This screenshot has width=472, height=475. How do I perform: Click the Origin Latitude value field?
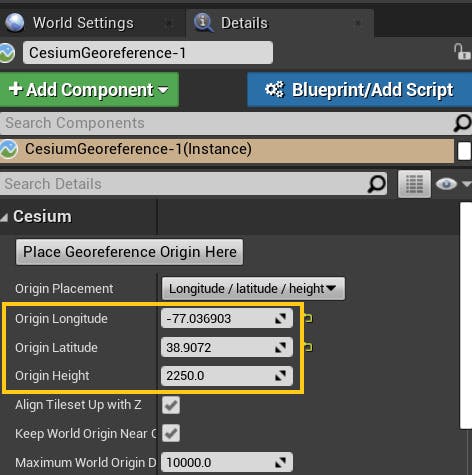coord(227,347)
